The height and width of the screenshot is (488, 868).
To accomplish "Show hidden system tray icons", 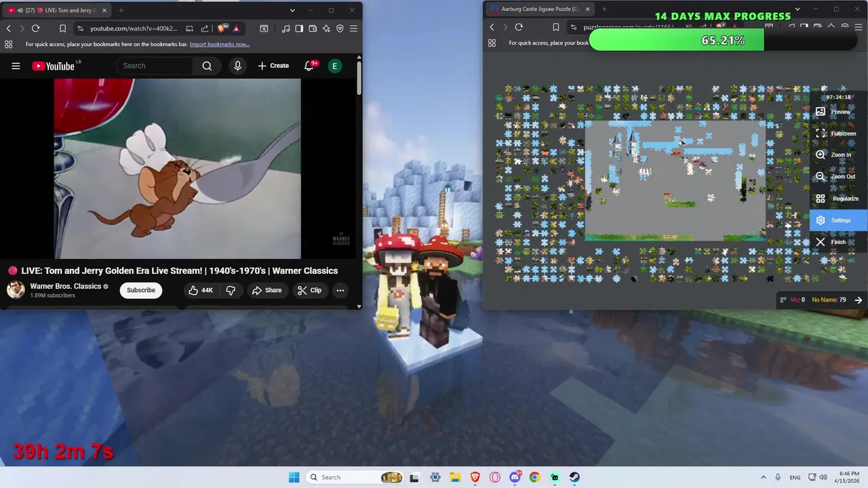I will click(x=763, y=477).
